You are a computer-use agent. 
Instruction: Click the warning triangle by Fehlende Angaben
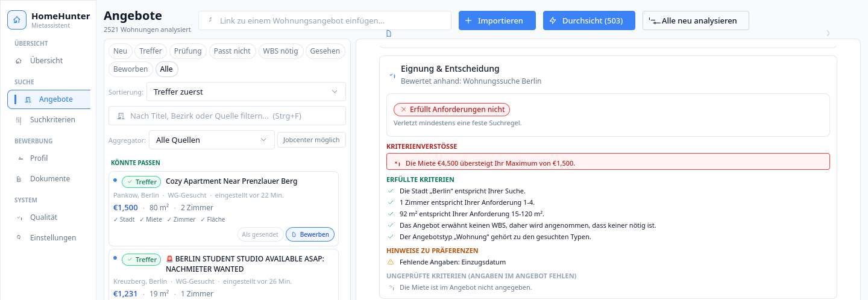coord(391,262)
